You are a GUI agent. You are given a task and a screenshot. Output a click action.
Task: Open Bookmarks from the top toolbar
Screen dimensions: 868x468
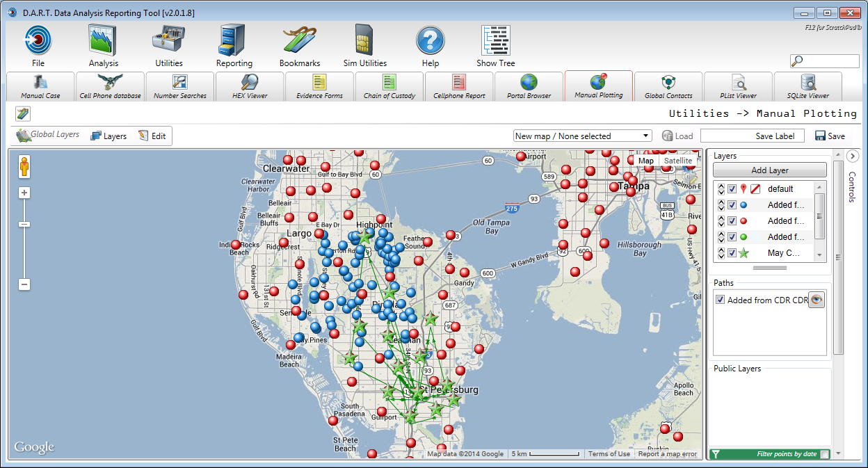pos(300,40)
